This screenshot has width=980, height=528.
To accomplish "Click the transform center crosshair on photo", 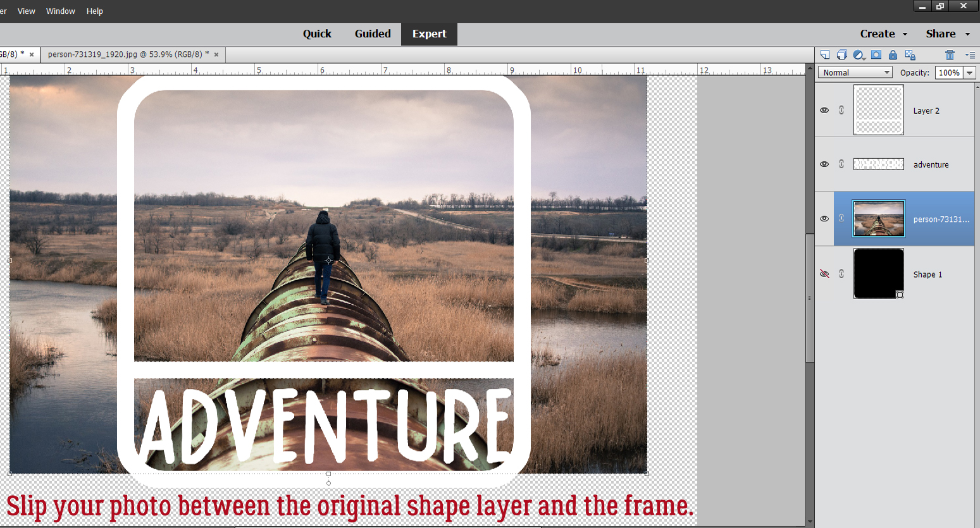I will pos(328,260).
